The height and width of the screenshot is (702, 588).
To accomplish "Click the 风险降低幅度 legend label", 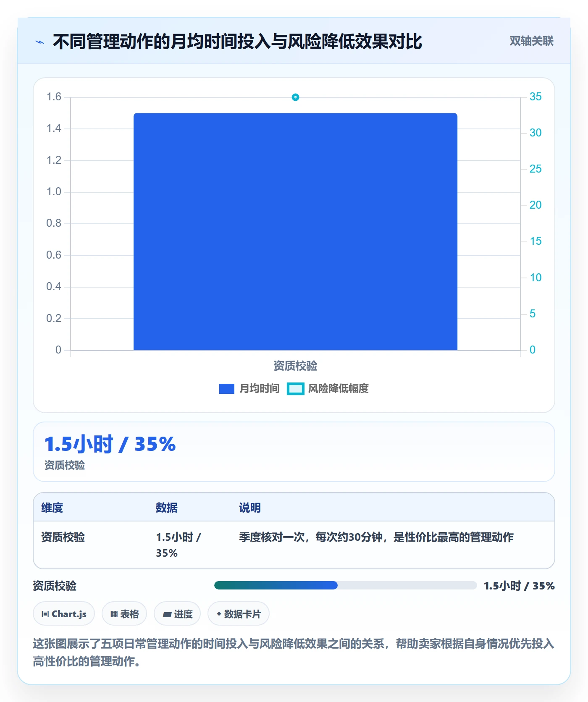I will (339, 389).
